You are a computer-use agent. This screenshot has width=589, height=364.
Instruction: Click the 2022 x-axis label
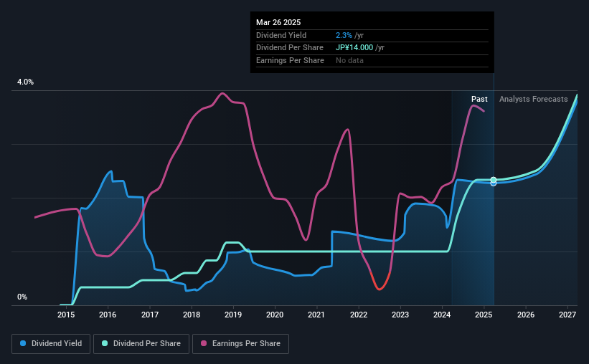point(359,315)
